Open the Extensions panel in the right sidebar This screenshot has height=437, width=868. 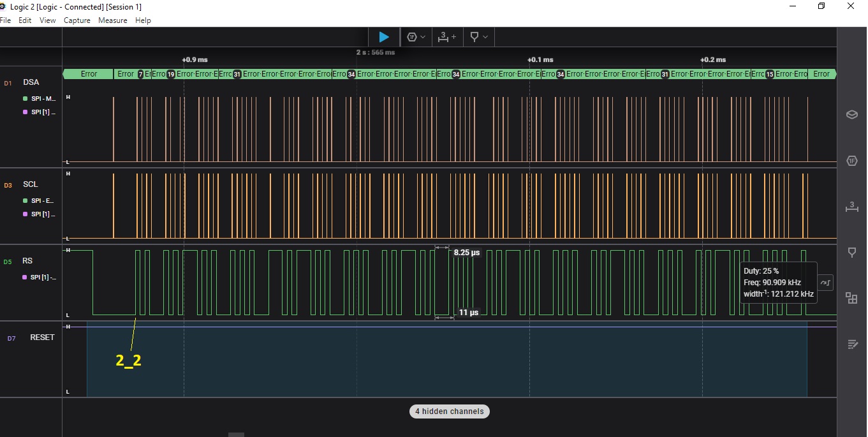(851, 298)
